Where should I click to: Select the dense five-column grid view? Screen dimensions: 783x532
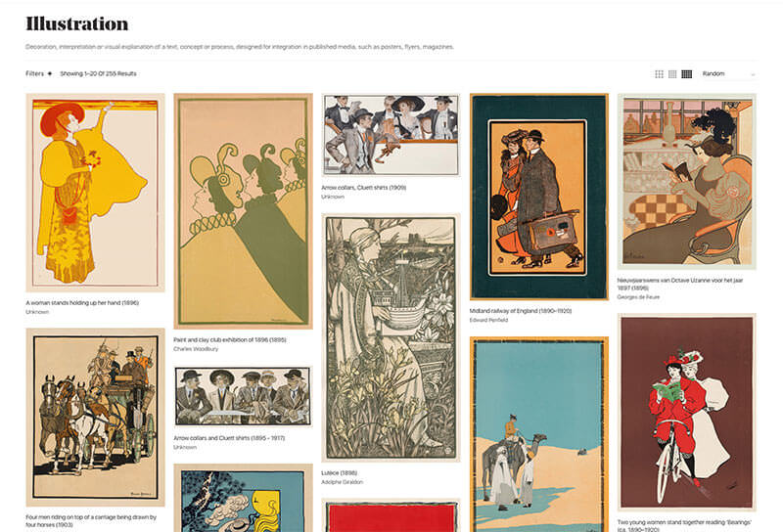coord(687,74)
